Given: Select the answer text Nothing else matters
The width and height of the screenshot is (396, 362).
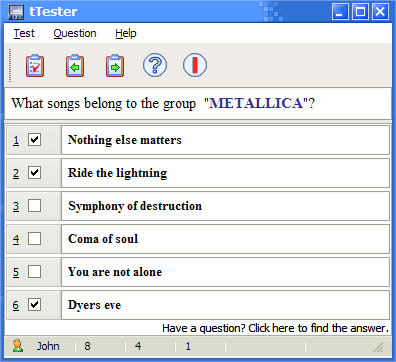Looking at the screenshot, I should pyautogui.click(x=125, y=140).
